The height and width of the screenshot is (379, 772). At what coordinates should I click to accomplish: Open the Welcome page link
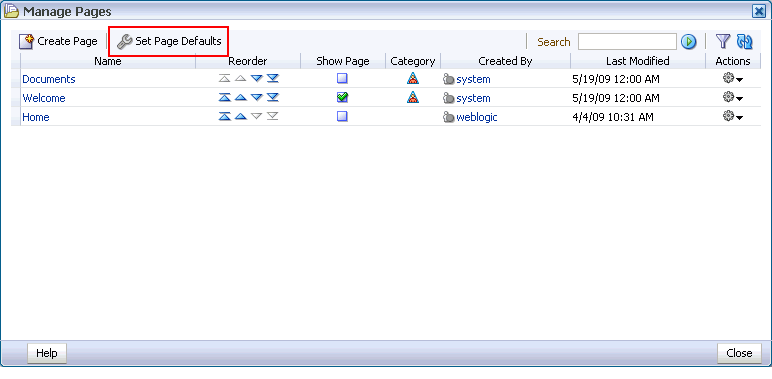44,98
